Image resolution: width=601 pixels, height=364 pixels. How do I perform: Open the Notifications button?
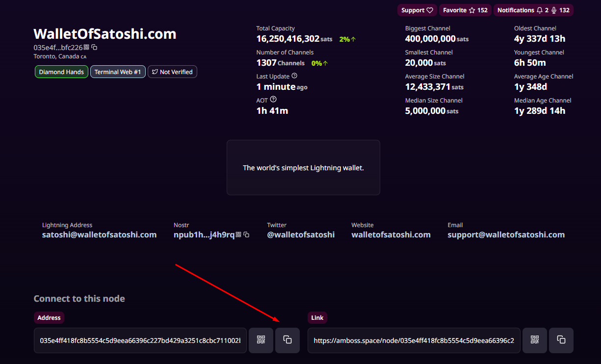[533, 10]
